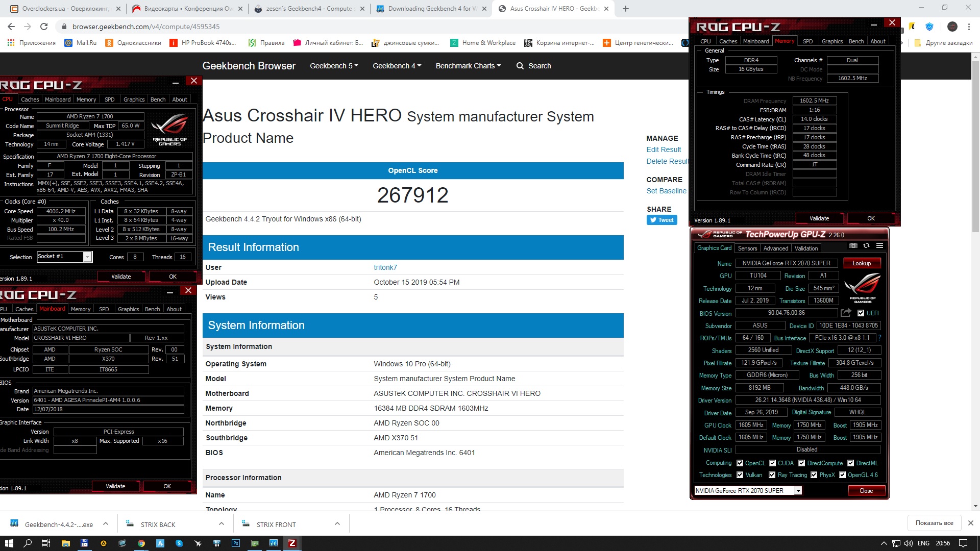This screenshot has width=980, height=551.
Task: Toggle OpenGL 4.6 checkbox in GPU-Z
Action: (843, 475)
